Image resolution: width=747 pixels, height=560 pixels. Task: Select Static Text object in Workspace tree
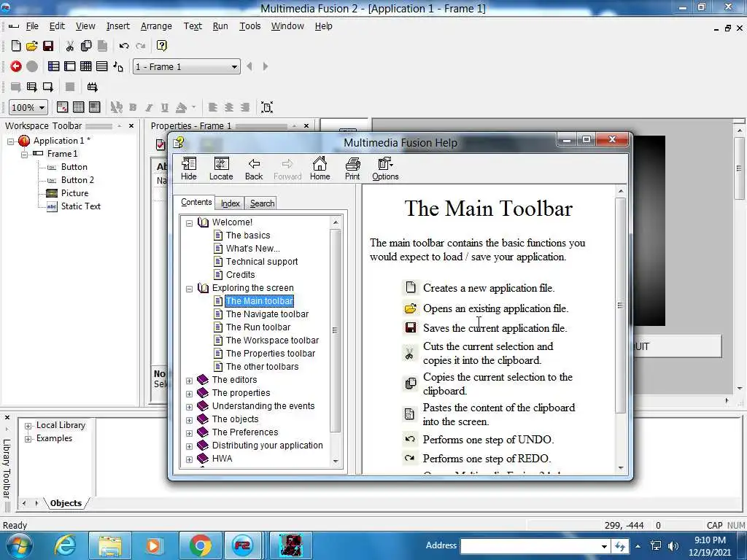80,206
